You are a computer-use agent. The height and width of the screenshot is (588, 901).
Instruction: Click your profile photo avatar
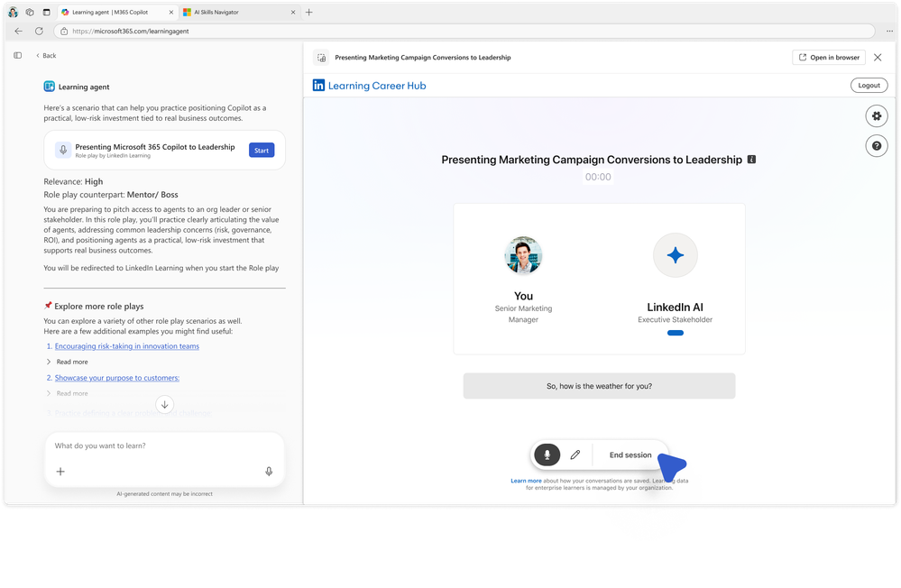[523, 255]
